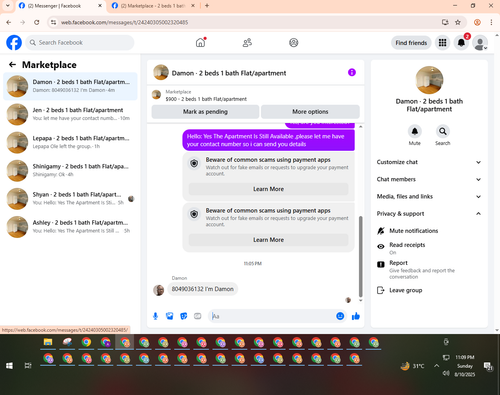The height and width of the screenshot is (395, 500).
Task: Go back using the Marketplace back arrow
Action: click(x=12, y=65)
